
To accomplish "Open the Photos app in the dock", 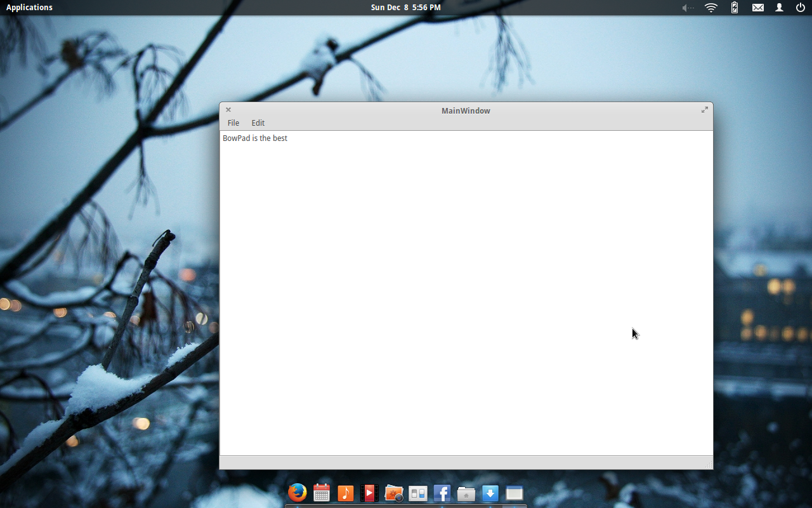I will [x=394, y=493].
